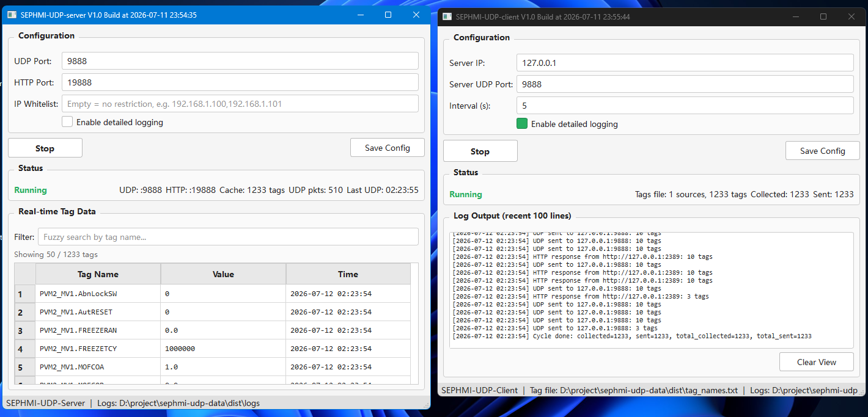Screen dimensions: 868x417
Task: Click the SEPHMI-UDP-client title bar app icon
Action: click(447, 16)
